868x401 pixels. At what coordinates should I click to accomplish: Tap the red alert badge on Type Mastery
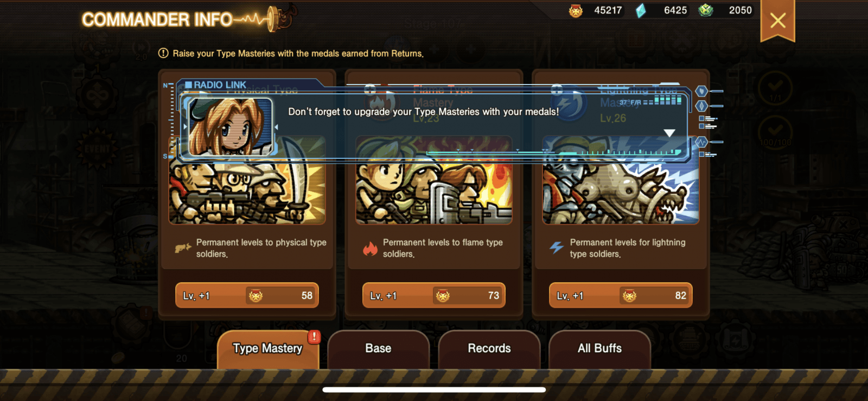pyautogui.click(x=314, y=337)
